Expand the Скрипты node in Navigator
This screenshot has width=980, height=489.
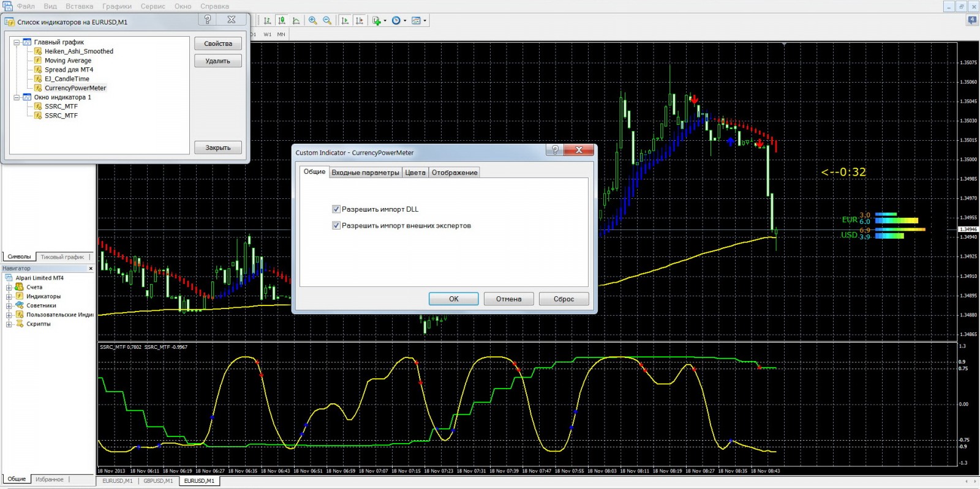(x=9, y=324)
